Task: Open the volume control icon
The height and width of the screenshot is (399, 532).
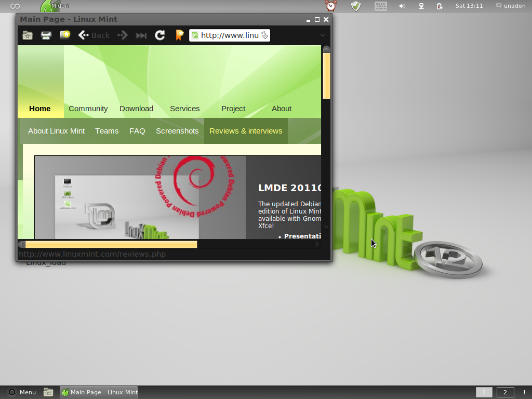Action: (402, 6)
